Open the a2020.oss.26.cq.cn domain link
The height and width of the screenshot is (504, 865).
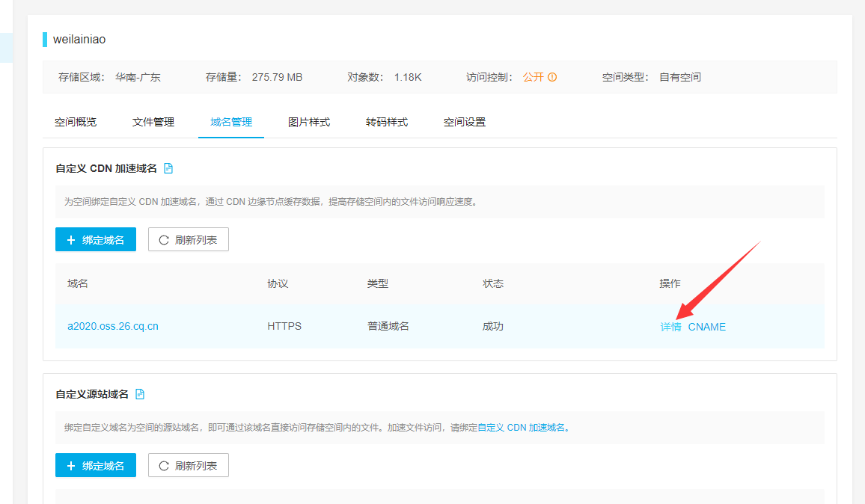click(113, 326)
